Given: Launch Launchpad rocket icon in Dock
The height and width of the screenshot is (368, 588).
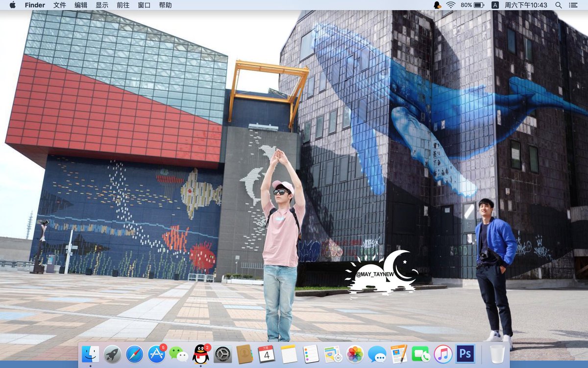Looking at the screenshot, I should click(x=112, y=354).
